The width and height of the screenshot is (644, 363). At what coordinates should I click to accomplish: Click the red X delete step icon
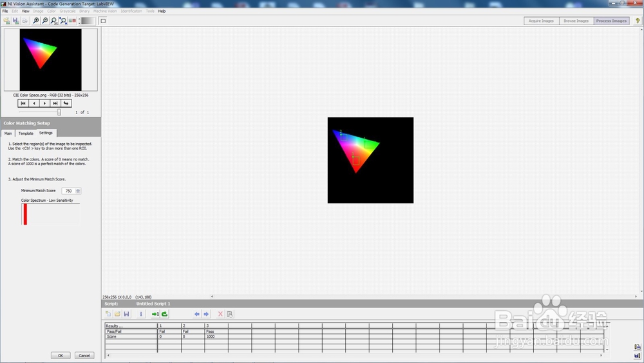[x=220, y=313]
